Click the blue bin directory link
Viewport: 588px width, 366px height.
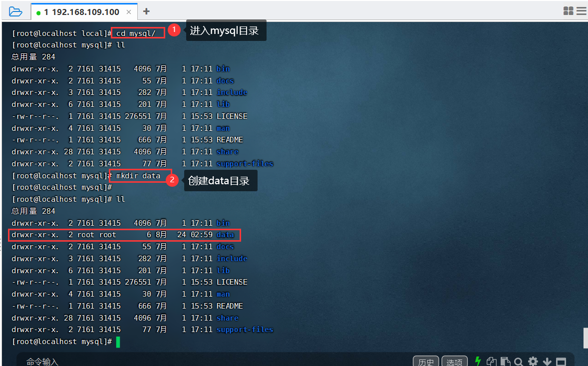(x=223, y=68)
